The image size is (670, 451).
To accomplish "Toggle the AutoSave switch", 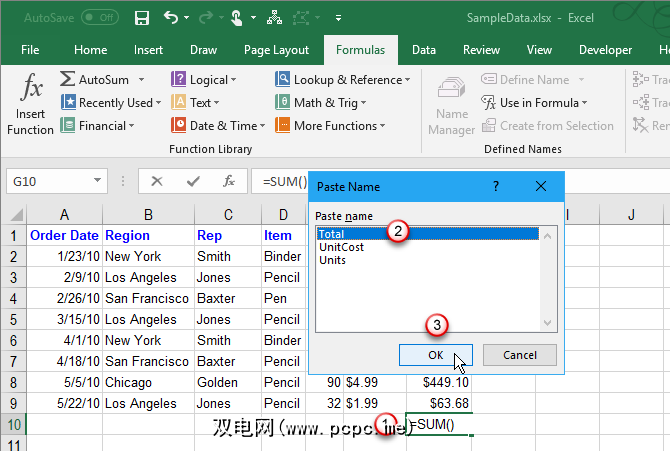I will click(100, 18).
